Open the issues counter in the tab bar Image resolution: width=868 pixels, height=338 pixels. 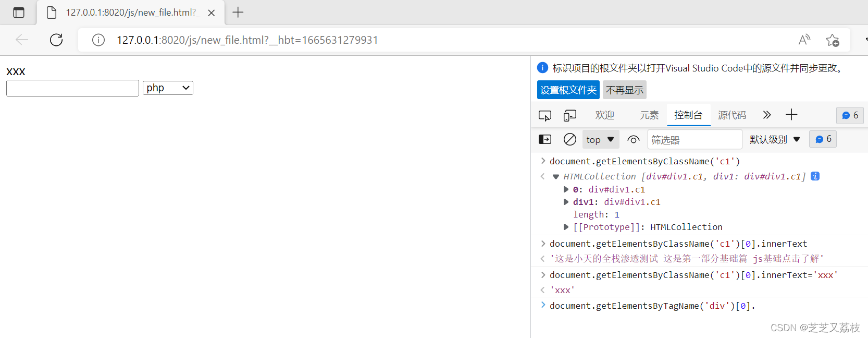click(x=850, y=115)
